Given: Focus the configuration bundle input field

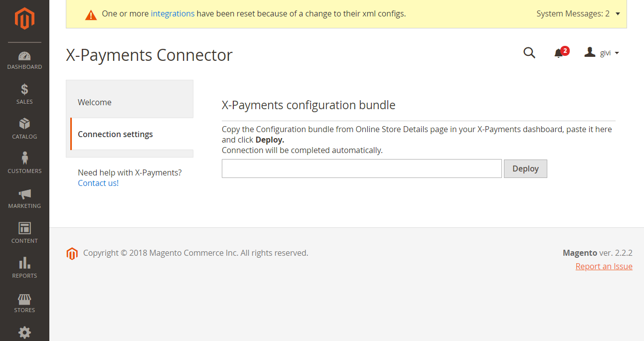Looking at the screenshot, I should coord(361,169).
